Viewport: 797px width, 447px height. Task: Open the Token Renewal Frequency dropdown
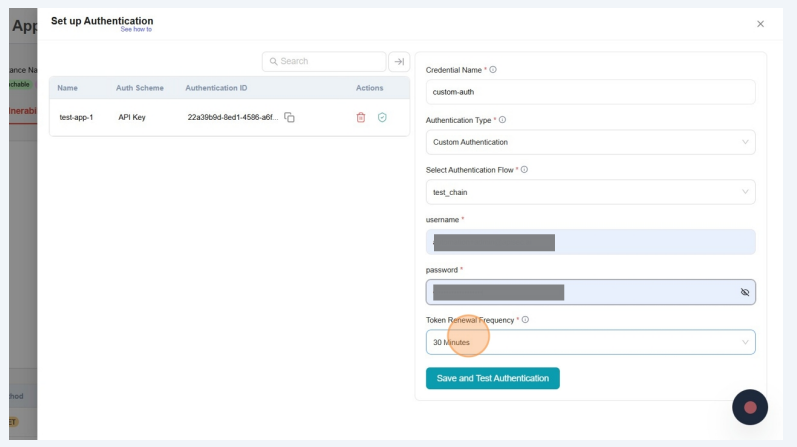[x=590, y=342]
